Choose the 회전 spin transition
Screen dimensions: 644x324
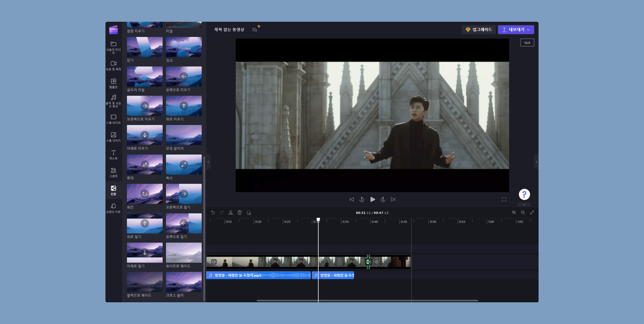145,194
